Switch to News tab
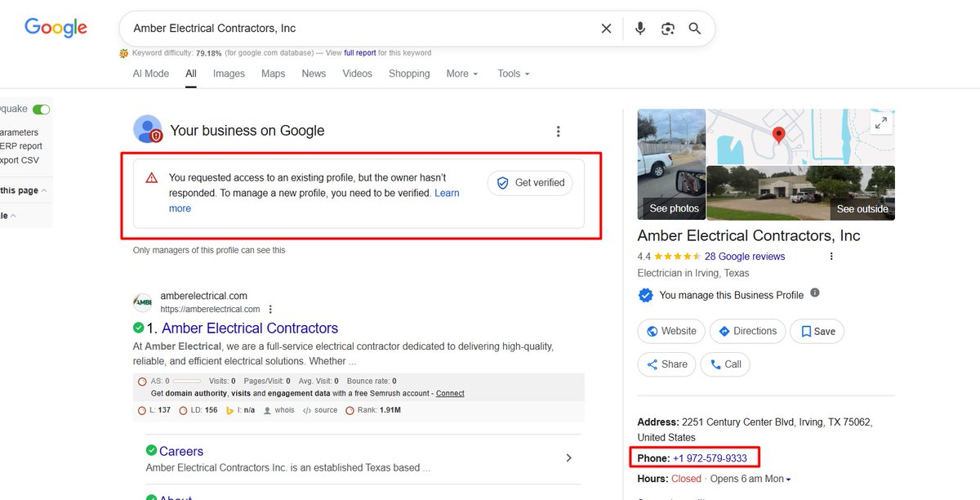The height and width of the screenshot is (500, 980). tap(314, 74)
